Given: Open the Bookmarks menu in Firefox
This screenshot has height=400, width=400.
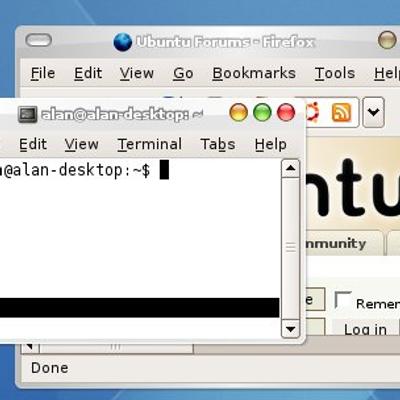Looking at the screenshot, I should coord(254,73).
